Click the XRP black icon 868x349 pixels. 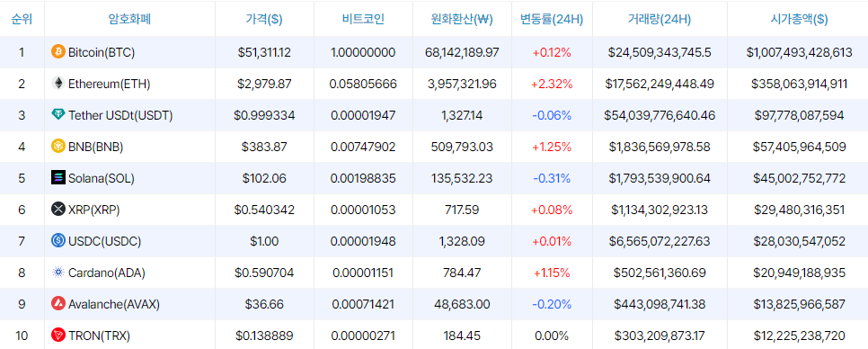[58, 210]
